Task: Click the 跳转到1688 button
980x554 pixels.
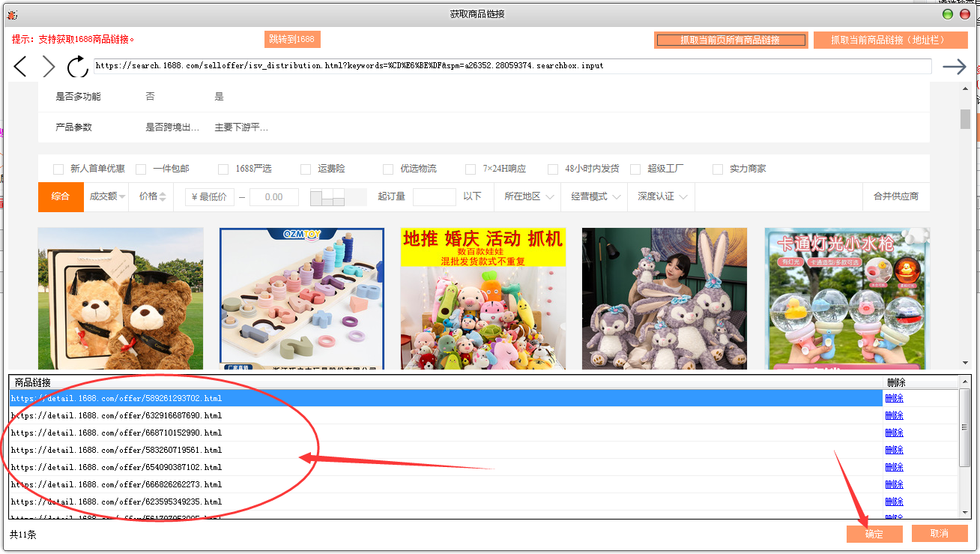Action: [292, 39]
